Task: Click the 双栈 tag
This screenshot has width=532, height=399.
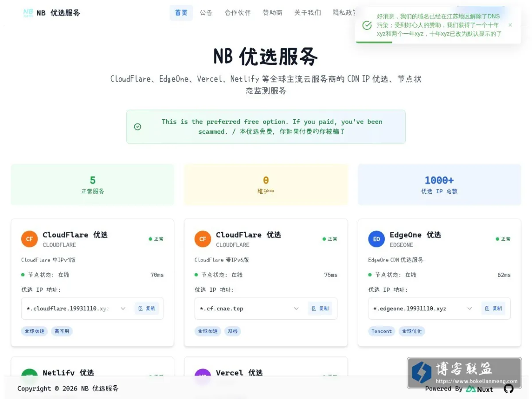Action: point(233,331)
